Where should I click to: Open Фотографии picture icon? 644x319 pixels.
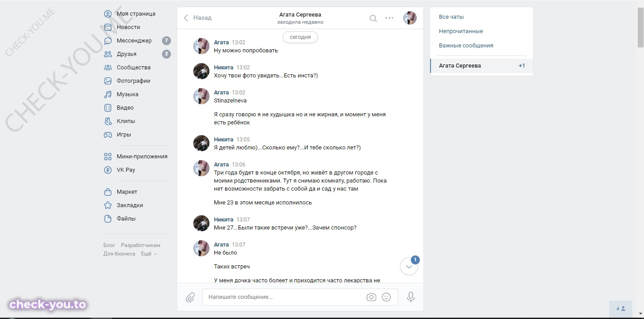pyautogui.click(x=108, y=81)
